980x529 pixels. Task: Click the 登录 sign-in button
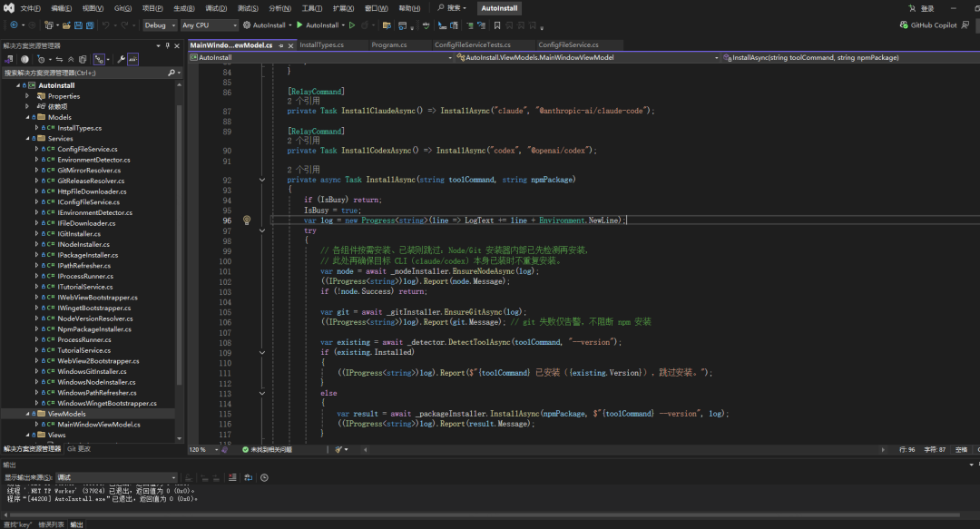(922, 8)
